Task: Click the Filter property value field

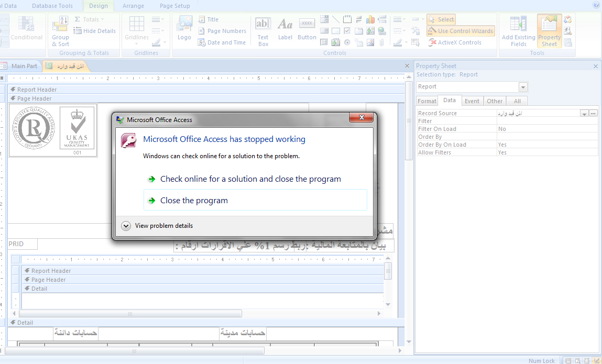Action: tap(548, 121)
